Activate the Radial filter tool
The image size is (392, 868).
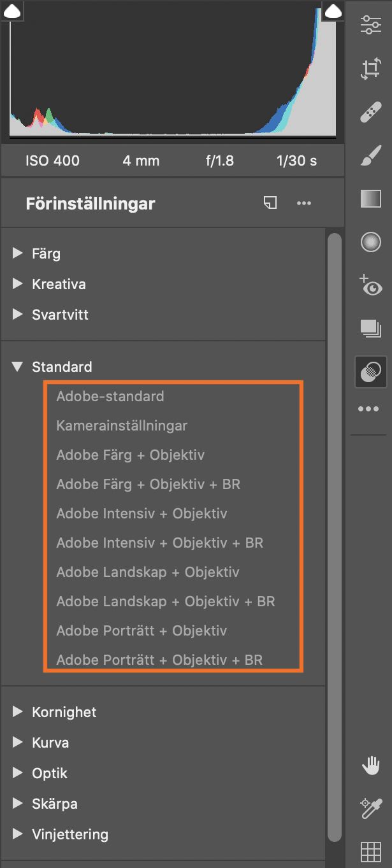coord(370,242)
